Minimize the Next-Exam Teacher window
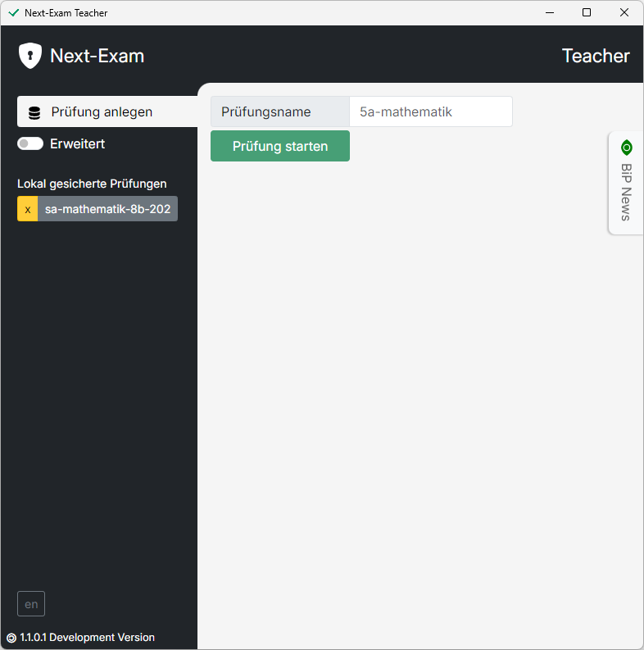This screenshot has height=650, width=644. point(550,12)
